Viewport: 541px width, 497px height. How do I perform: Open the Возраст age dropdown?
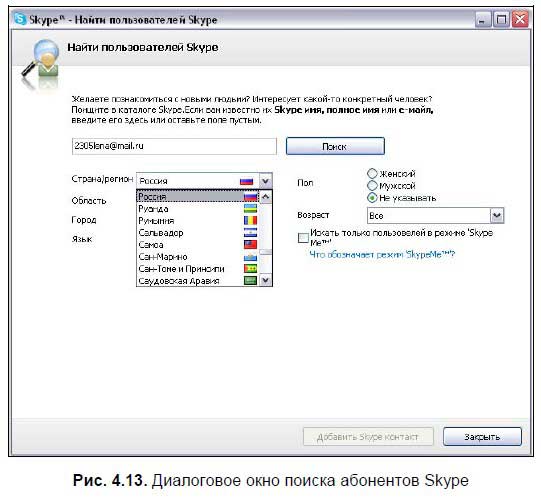coord(497,216)
